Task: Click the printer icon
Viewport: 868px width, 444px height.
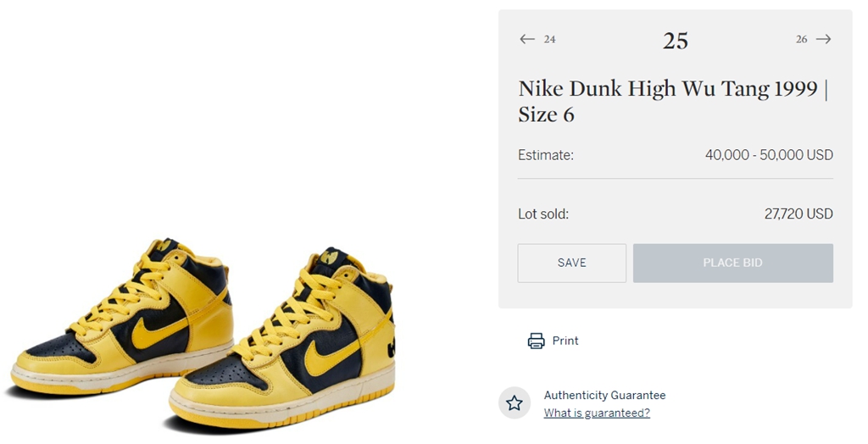Action: click(x=536, y=341)
